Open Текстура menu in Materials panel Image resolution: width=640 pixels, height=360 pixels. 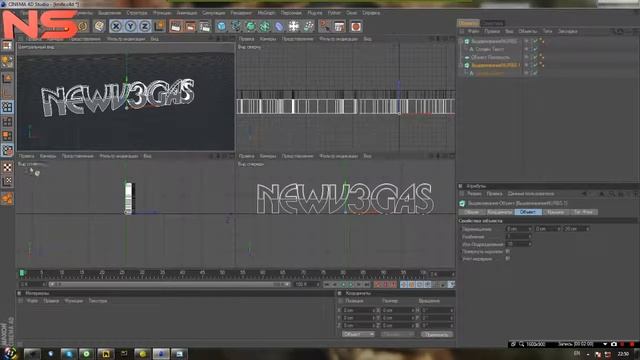tap(98, 301)
